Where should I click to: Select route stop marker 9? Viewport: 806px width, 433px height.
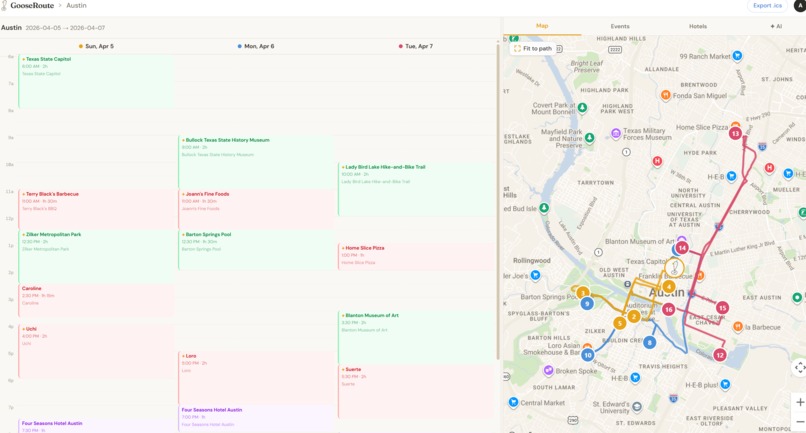click(587, 304)
